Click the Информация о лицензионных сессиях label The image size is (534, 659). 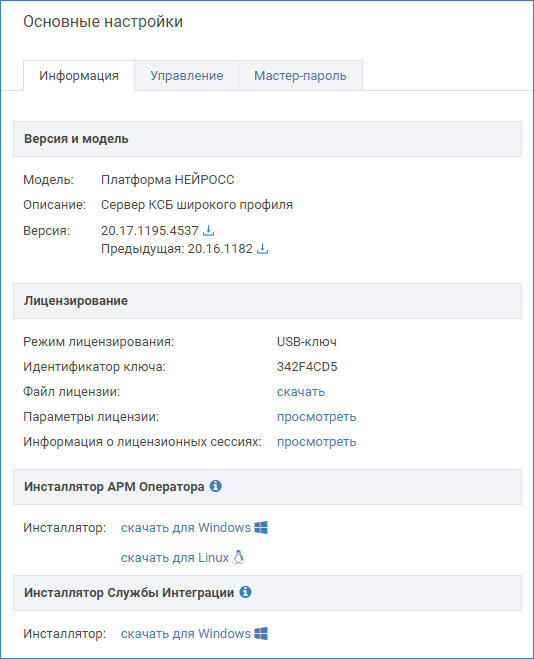[x=142, y=442]
